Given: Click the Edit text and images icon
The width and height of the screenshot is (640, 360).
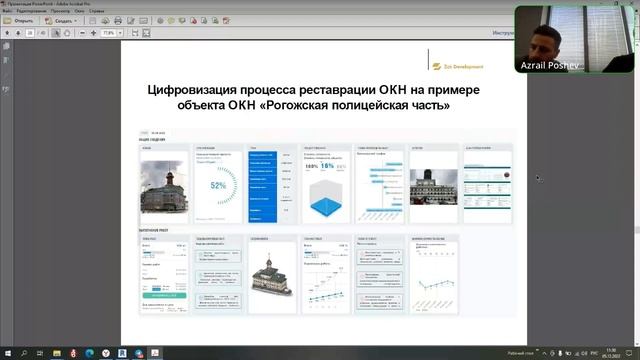Looking at the screenshot, I should point(131,21).
